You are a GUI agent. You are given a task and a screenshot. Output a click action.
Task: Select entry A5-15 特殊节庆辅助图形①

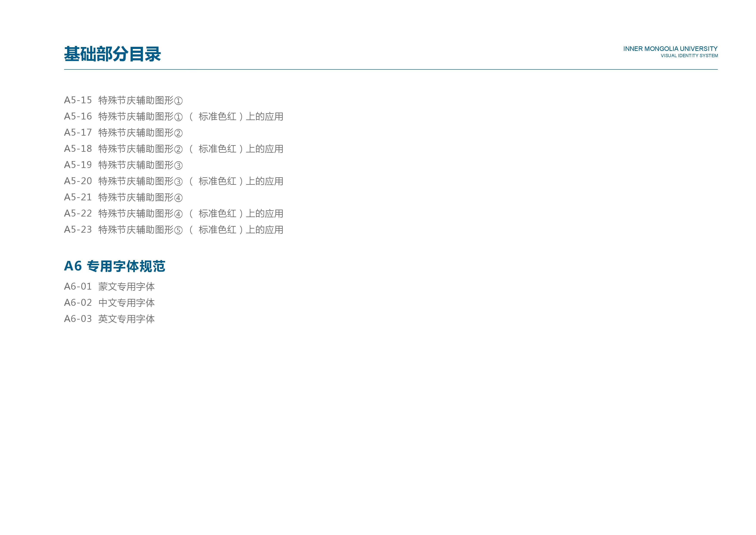click(x=123, y=100)
